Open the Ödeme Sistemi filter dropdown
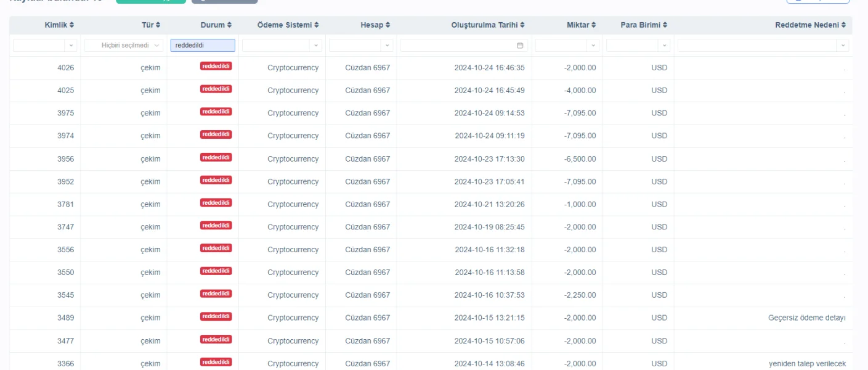The image size is (868, 370). coord(316,46)
